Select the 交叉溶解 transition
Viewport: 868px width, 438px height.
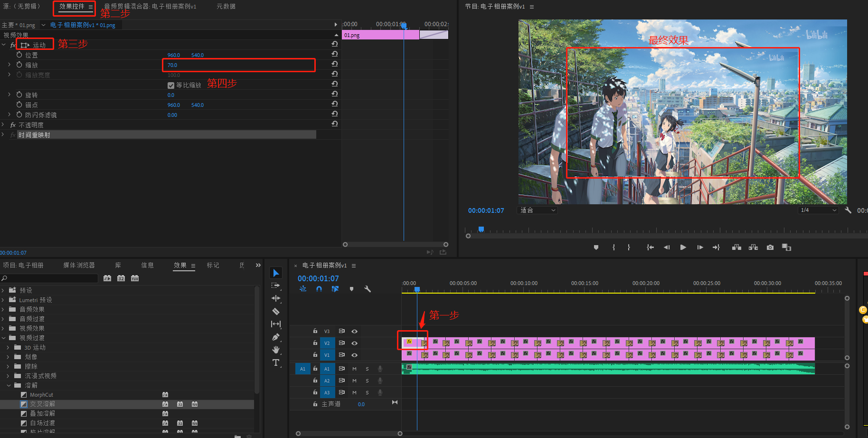point(43,404)
